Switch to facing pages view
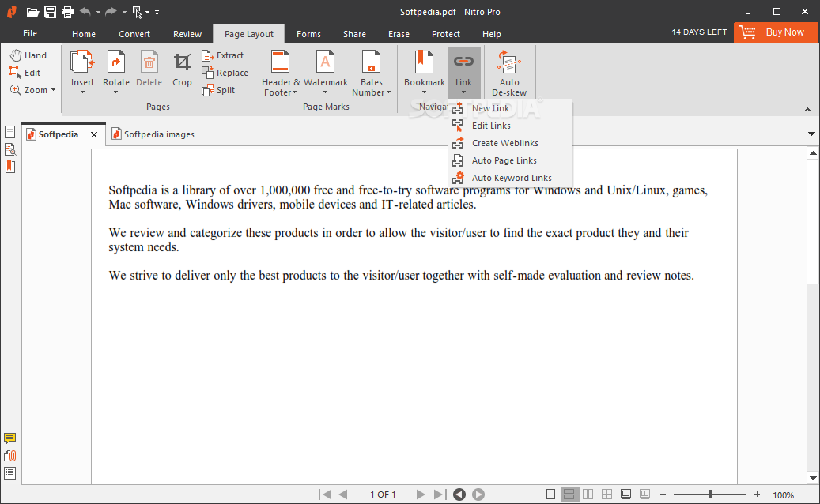 588,495
